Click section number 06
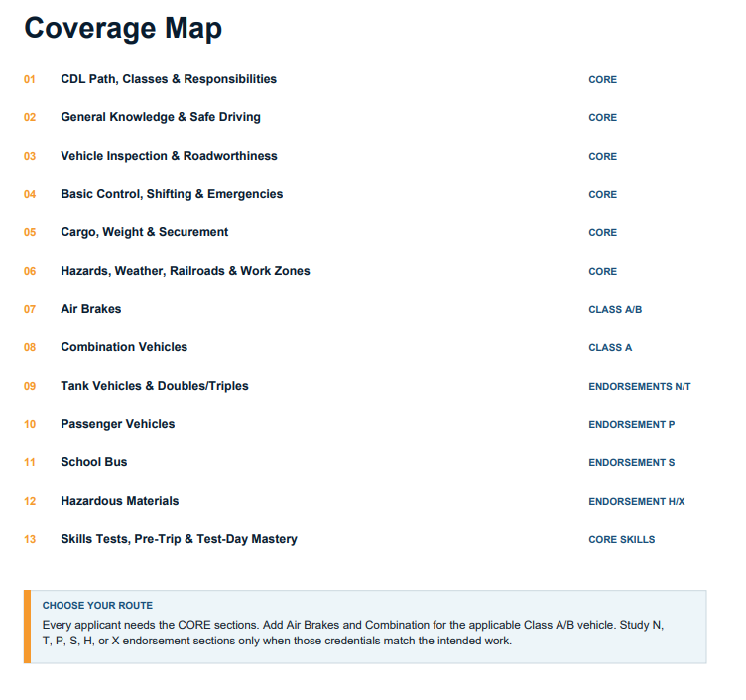 pyautogui.click(x=30, y=271)
